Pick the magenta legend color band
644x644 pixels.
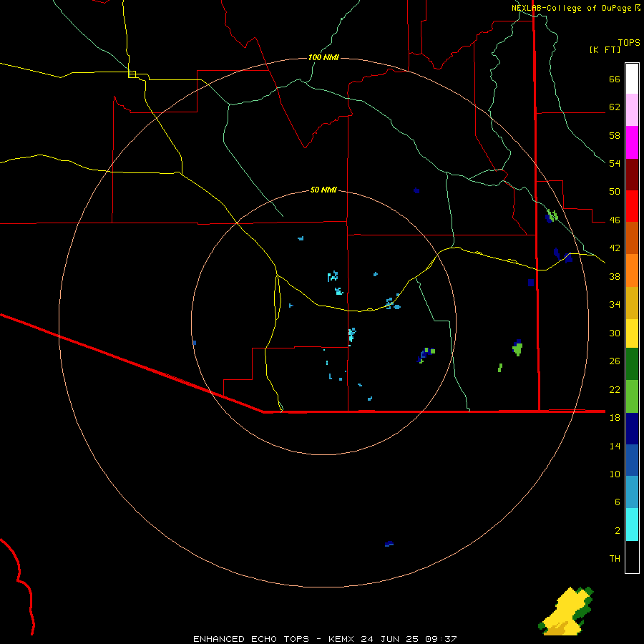click(x=632, y=142)
